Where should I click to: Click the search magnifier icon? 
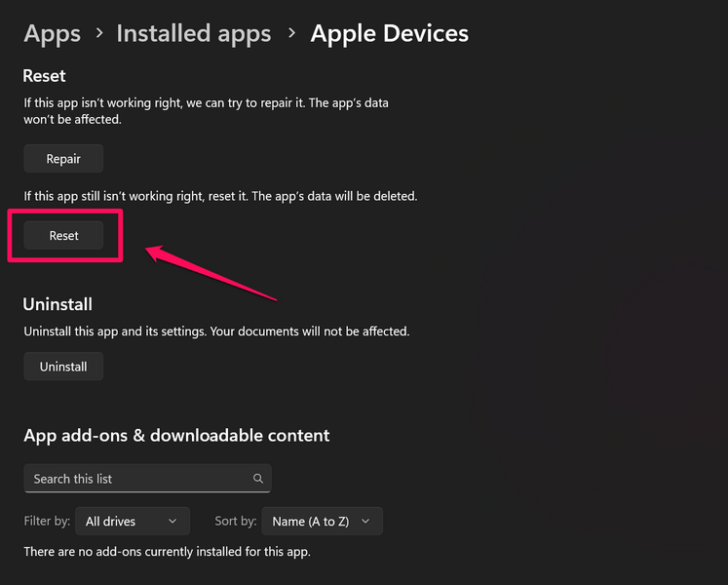(x=258, y=479)
